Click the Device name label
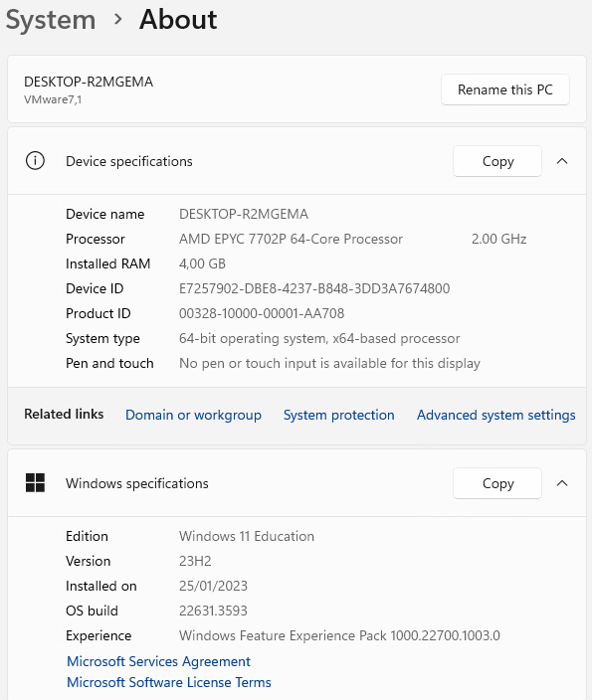This screenshot has height=700, width=592. pos(105,214)
